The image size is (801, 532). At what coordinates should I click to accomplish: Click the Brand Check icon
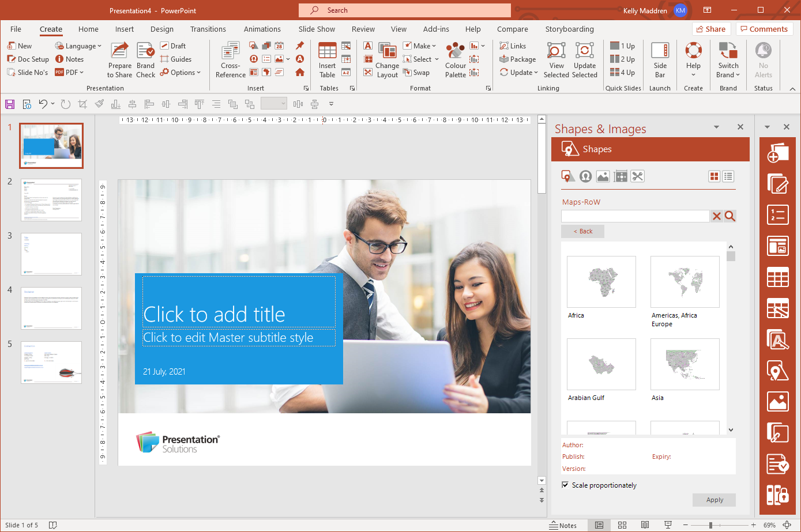coord(145,59)
